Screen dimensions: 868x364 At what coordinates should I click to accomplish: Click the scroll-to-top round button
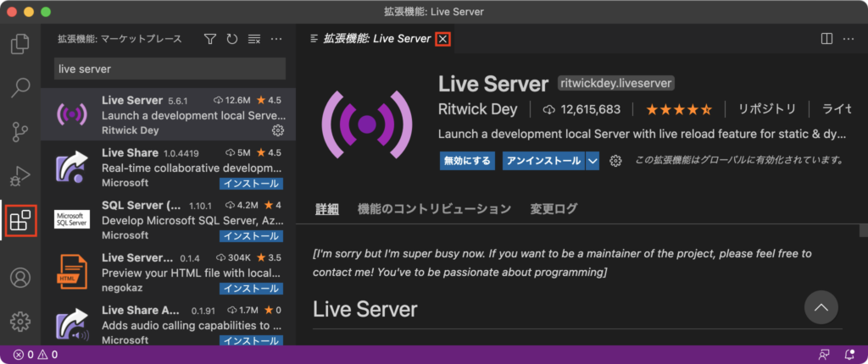[821, 307]
